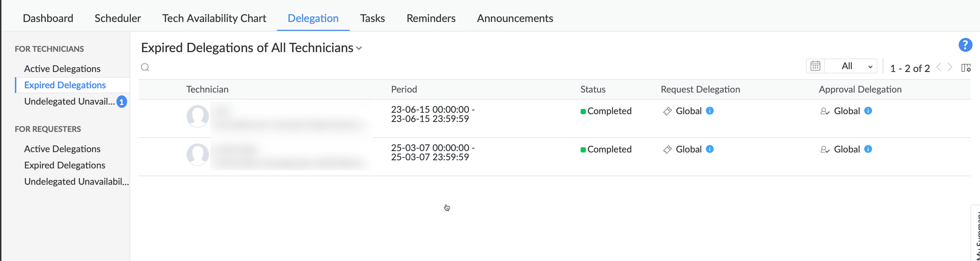
Task: Click info icon beside first Approval Delegation Global
Action: [868, 111]
